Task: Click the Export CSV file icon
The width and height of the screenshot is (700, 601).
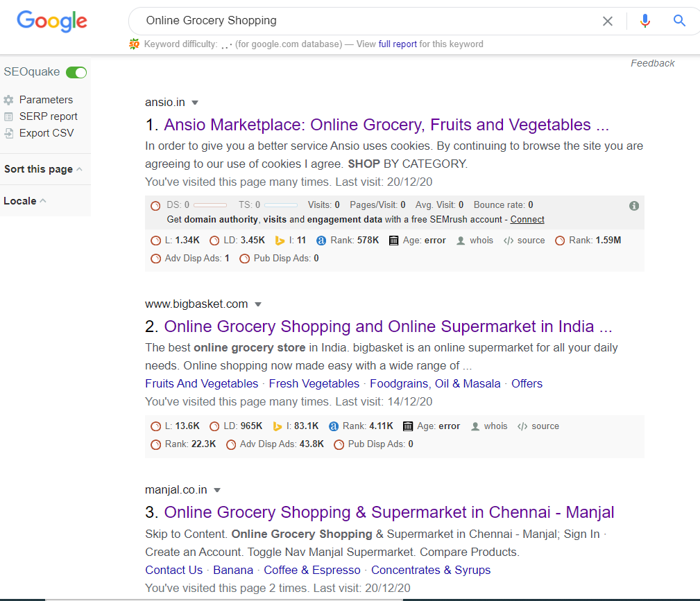Action: (x=8, y=133)
